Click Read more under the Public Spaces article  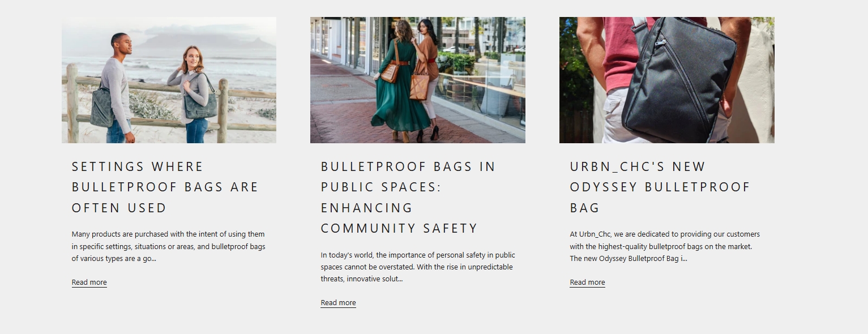point(338,303)
